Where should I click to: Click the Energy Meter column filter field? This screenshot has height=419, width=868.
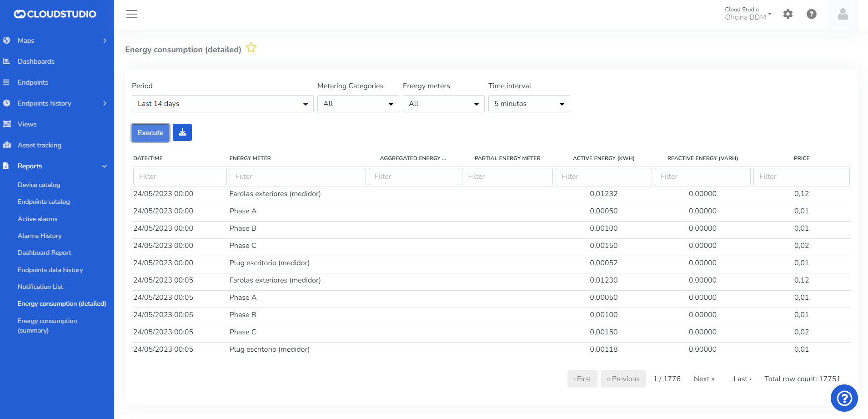coord(297,177)
